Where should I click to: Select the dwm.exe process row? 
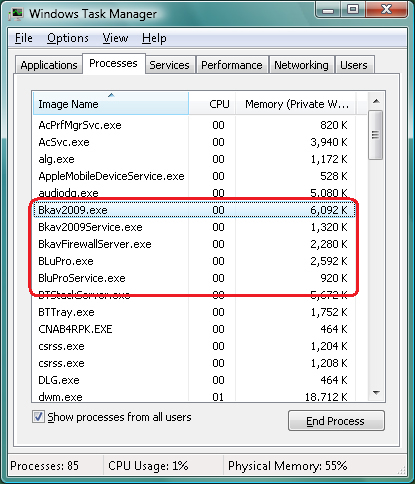(194, 396)
